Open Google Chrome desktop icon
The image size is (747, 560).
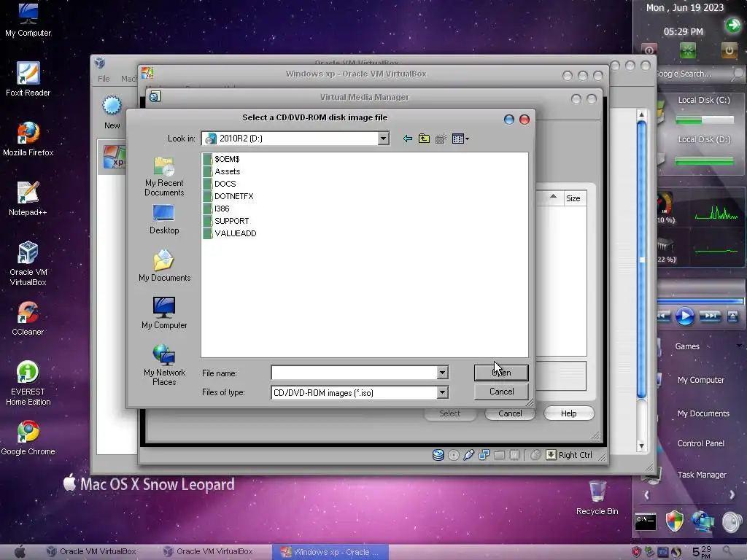coord(28,438)
